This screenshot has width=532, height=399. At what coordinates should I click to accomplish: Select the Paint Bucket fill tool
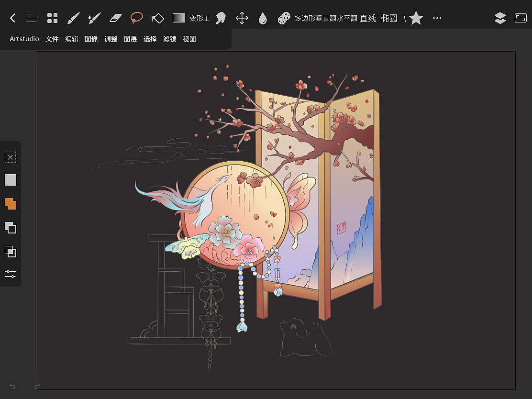pos(157,18)
